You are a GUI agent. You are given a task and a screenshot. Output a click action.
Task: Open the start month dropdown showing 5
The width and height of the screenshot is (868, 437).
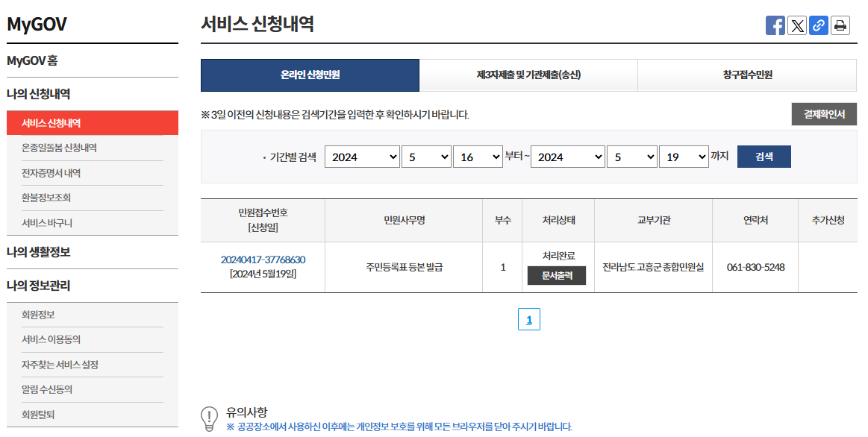(426, 157)
